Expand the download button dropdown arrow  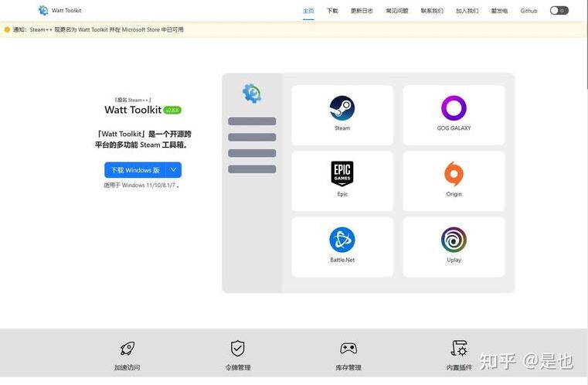174,170
